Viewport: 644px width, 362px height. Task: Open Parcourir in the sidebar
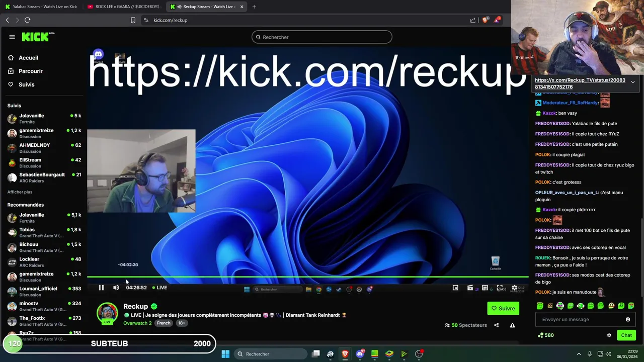(25, 71)
